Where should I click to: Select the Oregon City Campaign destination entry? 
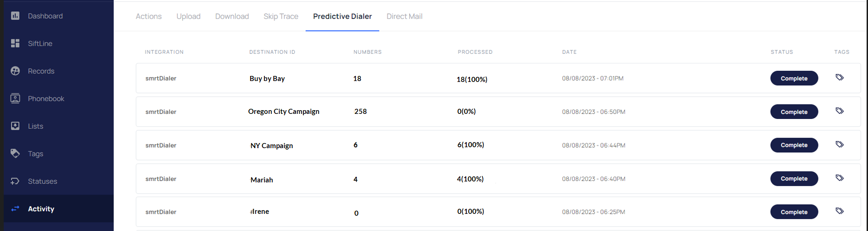tap(283, 112)
